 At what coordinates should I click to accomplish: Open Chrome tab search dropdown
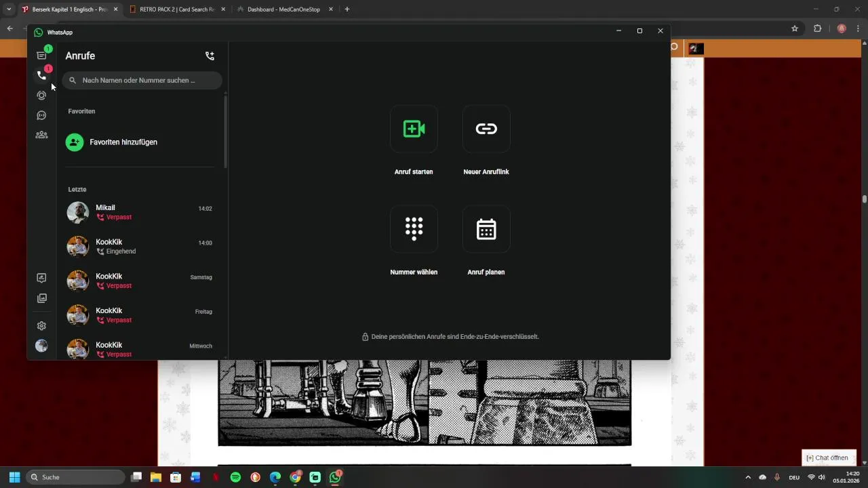[x=8, y=9]
